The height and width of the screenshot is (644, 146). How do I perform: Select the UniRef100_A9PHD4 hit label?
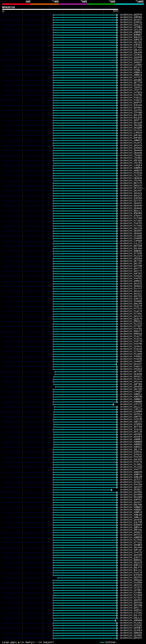pos(131,17)
